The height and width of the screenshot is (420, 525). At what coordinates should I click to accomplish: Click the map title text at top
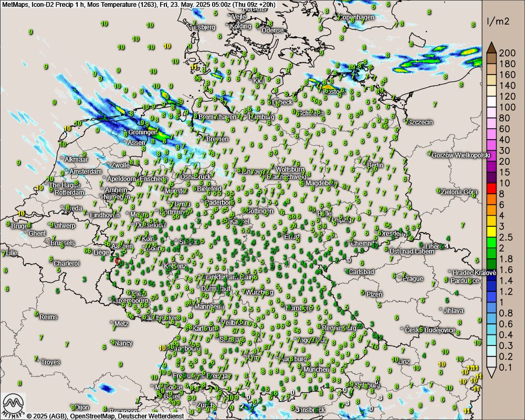click(x=139, y=4)
